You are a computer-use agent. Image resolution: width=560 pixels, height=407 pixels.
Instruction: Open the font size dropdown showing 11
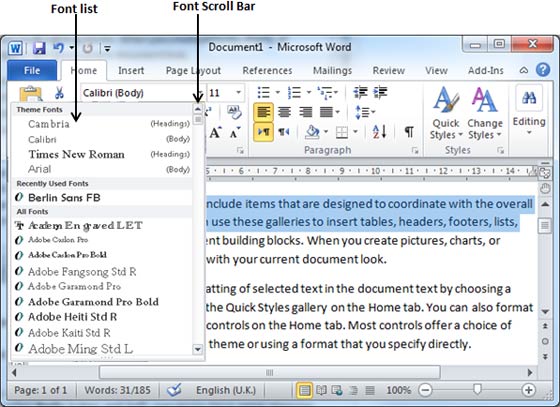point(238,93)
